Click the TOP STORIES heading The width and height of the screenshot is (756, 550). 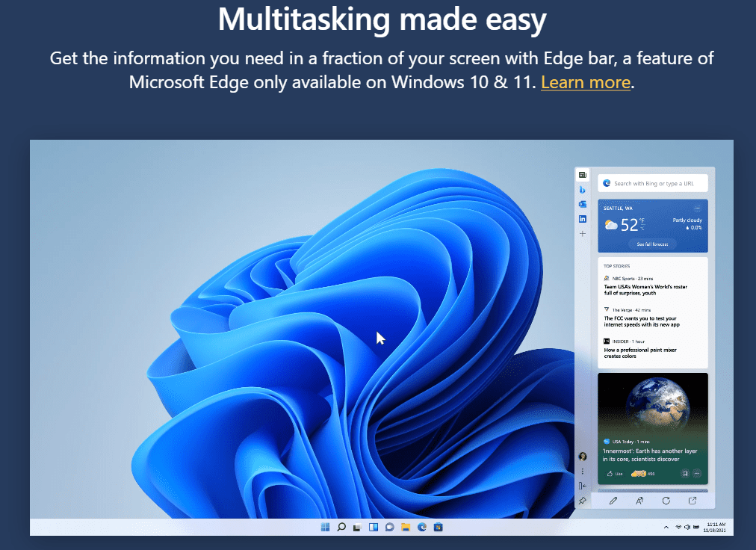coord(616,266)
